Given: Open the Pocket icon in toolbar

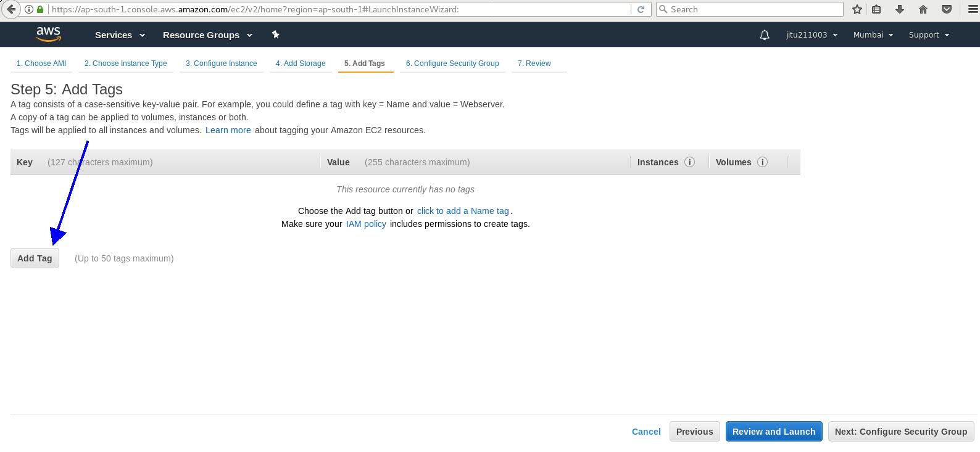Looking at the screenshot, I should coord(946,9).
